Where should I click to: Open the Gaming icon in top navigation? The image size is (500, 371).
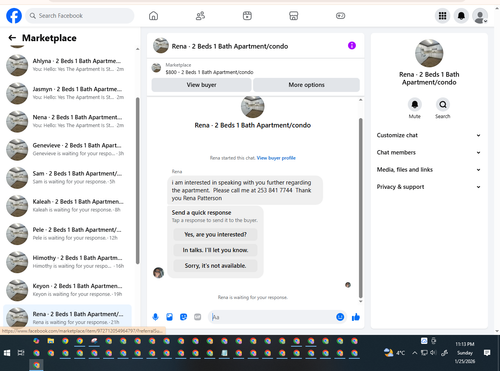point(340,16)
